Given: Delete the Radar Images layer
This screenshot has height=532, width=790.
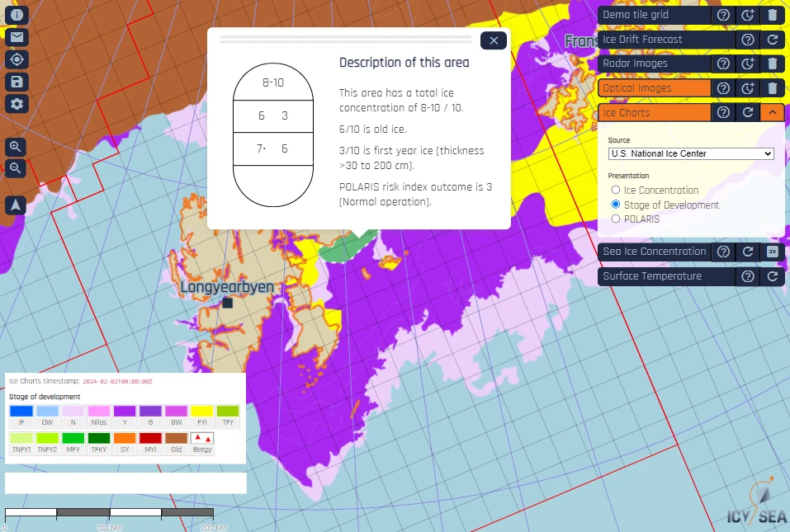Looking at the screenshot, I should (x=772, y=64).
